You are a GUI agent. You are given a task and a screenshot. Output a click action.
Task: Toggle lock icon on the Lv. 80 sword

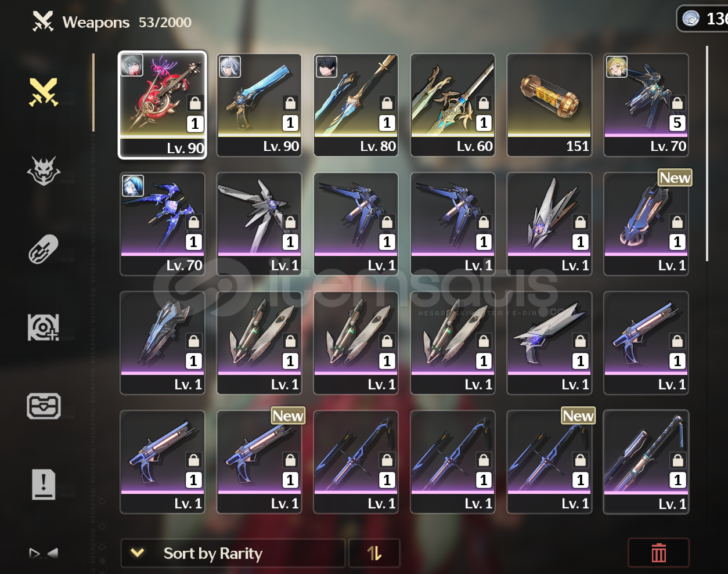point(387,103)
